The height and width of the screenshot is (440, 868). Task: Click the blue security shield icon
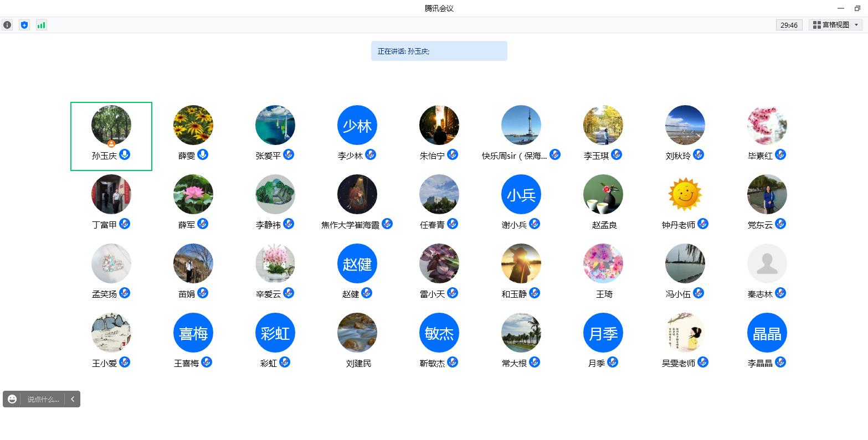click(24, 25)
